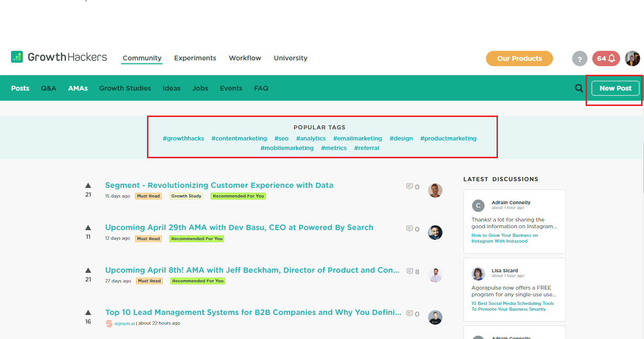Open the 64 notifications bell

[606, 58]
